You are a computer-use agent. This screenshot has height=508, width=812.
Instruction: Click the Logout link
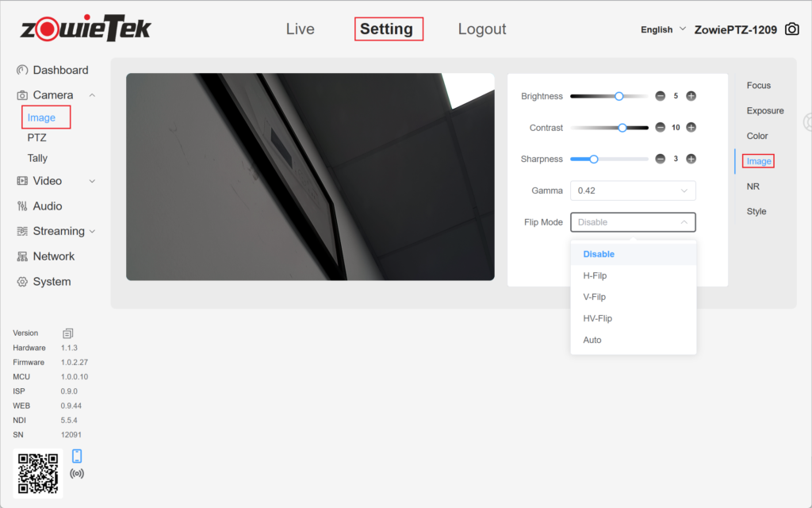[481, 29]
